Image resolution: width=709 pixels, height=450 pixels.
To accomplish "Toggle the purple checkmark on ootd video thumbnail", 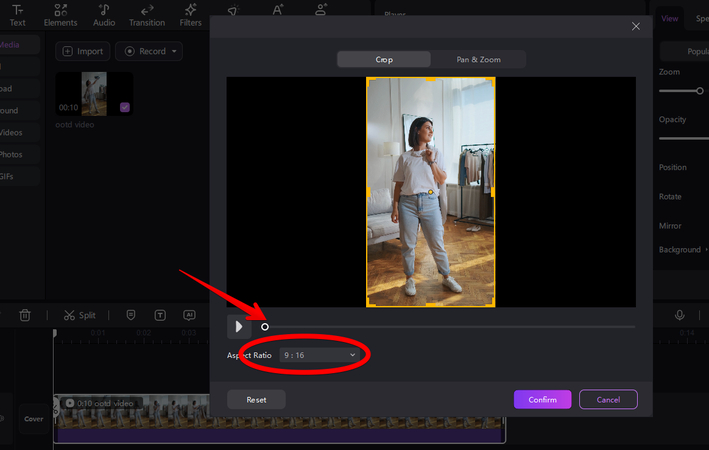I will 124,107.
